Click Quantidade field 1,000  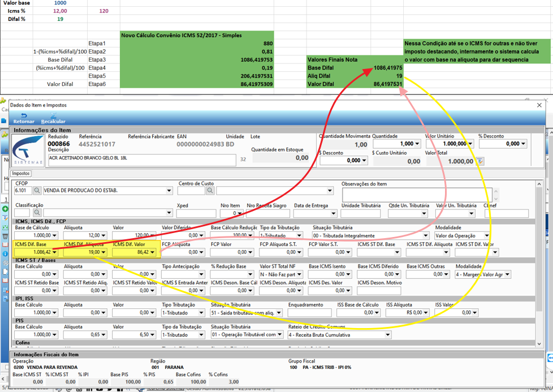click(x=397, y=144)
